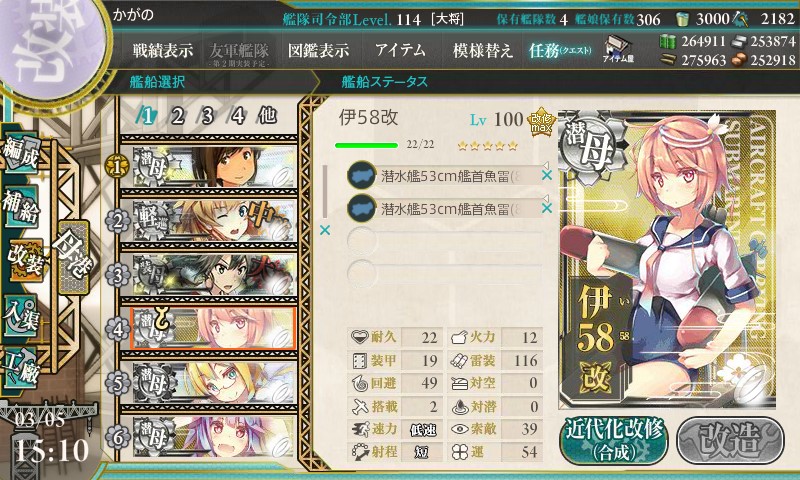The height and width of the screenshot is (480, 800).
Task: Click the 近代化改修(合成) modernization button
Action: 614,440
